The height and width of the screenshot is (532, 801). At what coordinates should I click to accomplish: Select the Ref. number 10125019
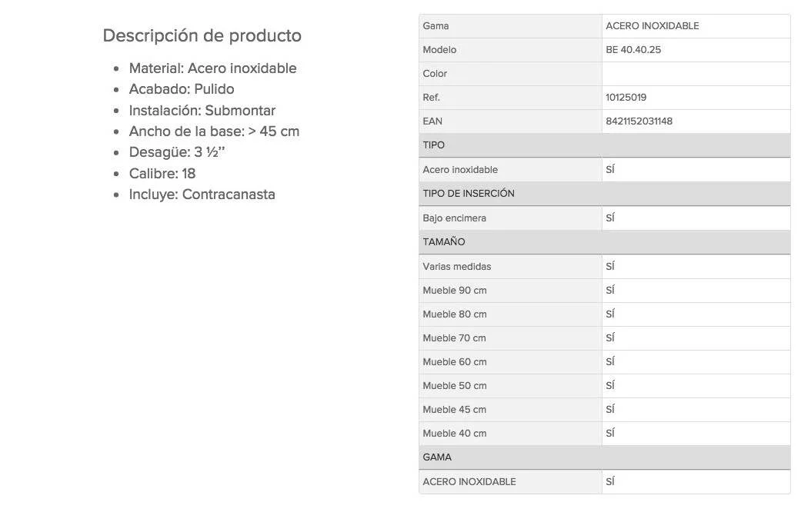point(626,98)
